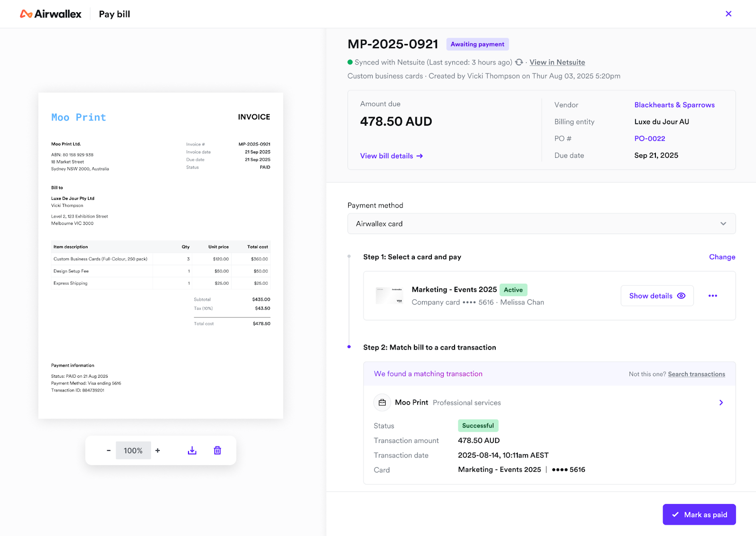Delete the invoice with the trash icon

(x=217, y=451)
